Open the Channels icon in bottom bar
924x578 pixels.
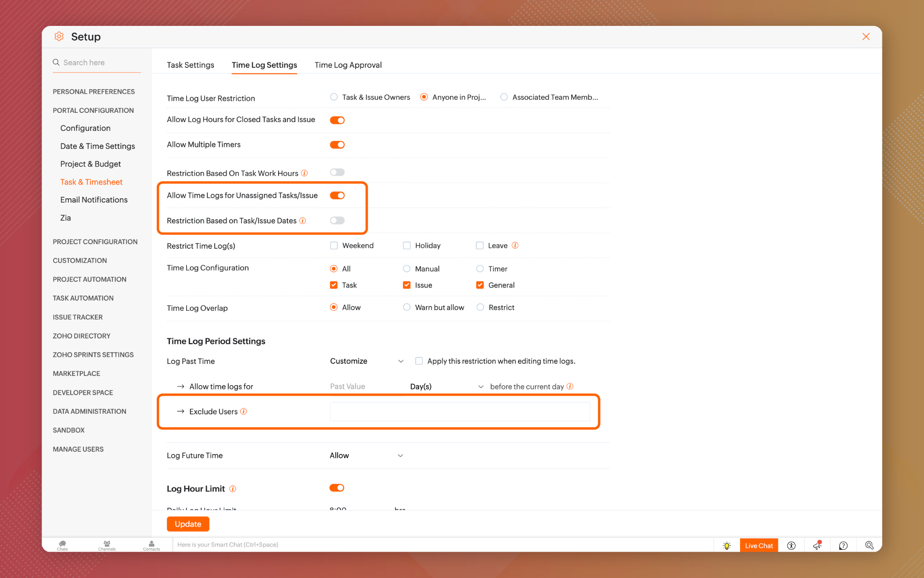(x=107, y=545)
